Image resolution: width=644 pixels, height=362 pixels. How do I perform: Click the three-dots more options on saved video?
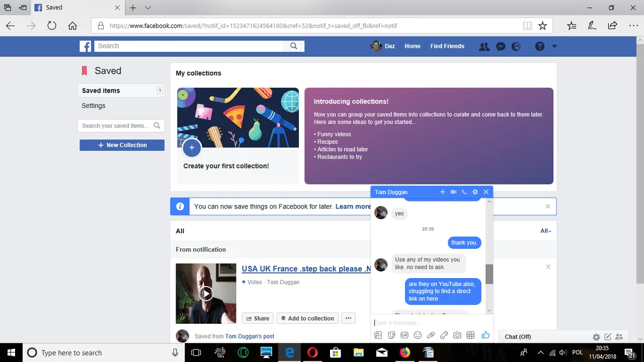[348, 318]
